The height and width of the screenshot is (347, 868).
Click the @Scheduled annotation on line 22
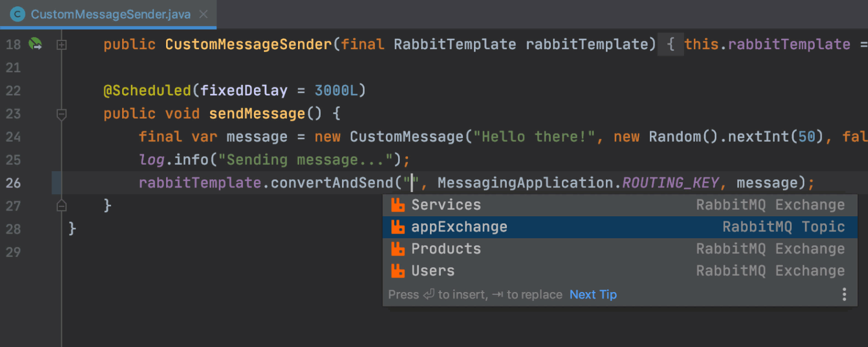click(147, 90)
